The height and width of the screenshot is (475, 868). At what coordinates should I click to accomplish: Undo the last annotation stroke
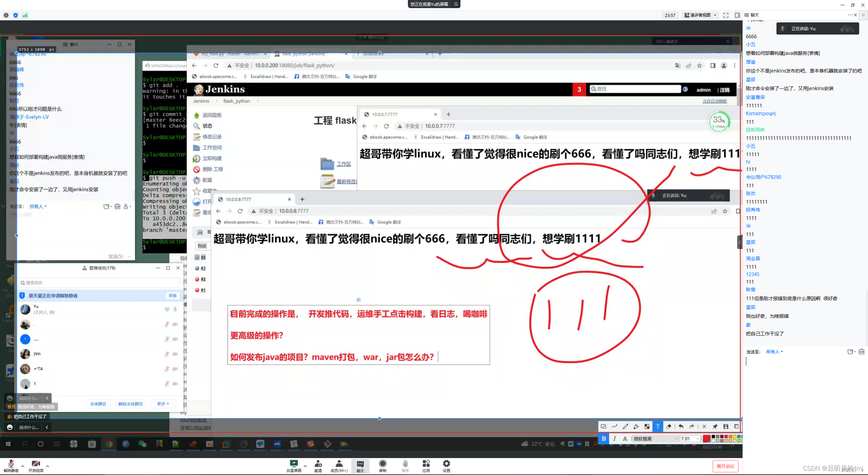681,426
